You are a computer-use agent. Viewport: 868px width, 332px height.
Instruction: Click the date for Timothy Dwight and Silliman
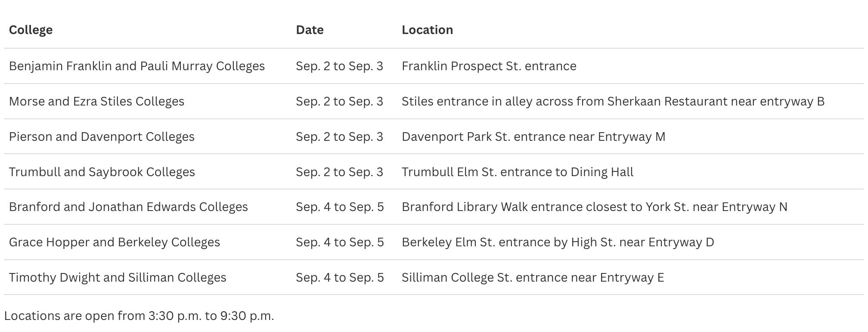pyautogui.click(x=339, y=277)
